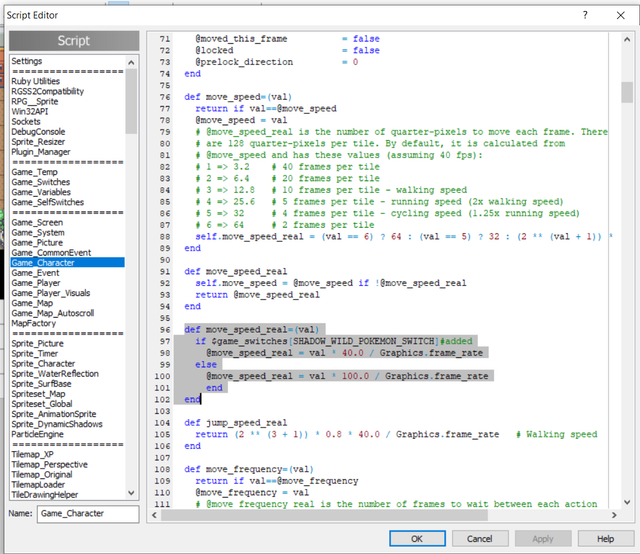
Task: Click the script list scroll down arrow
Action: (131, 493)
